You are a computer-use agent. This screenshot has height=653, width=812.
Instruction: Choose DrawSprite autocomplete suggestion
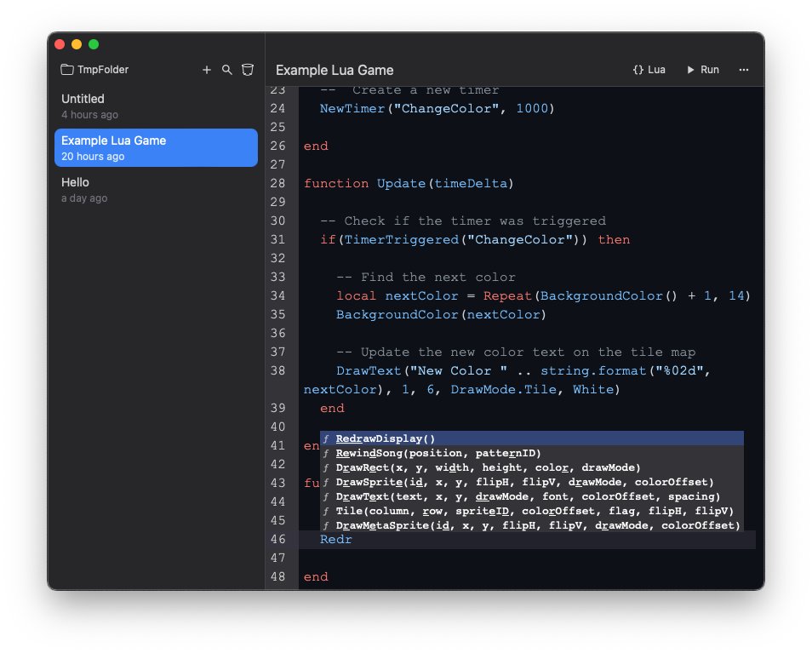(531, 482)
